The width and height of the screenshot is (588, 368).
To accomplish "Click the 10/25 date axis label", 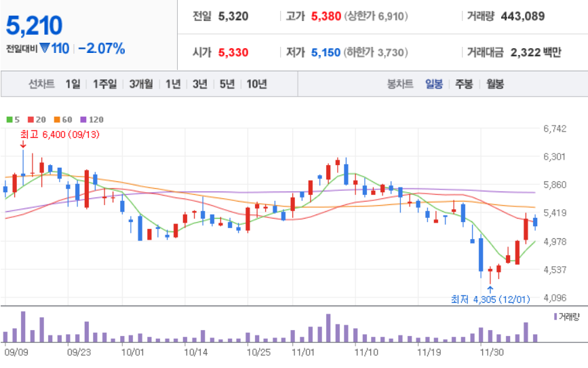I will tap(258, 352).
